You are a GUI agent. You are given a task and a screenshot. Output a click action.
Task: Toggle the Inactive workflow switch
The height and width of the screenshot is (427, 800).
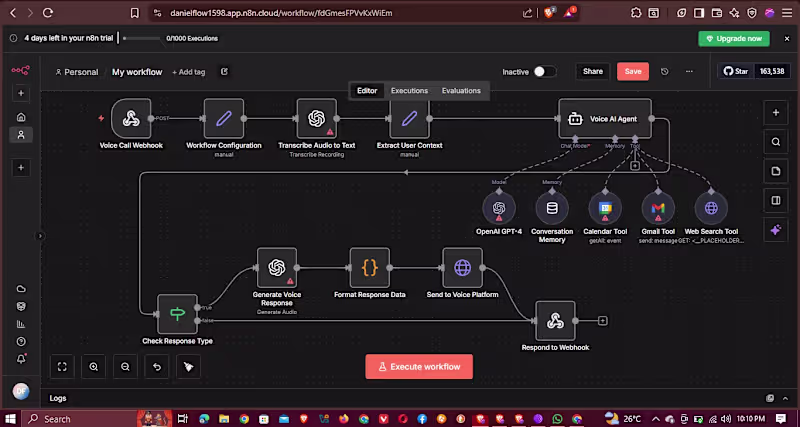(544, 71)
